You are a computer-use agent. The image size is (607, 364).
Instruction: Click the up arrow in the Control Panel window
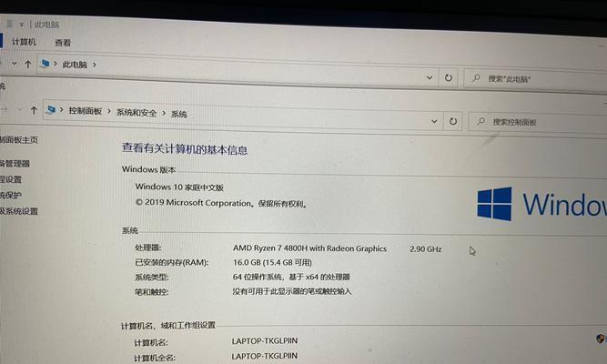[x=34, y=111]
